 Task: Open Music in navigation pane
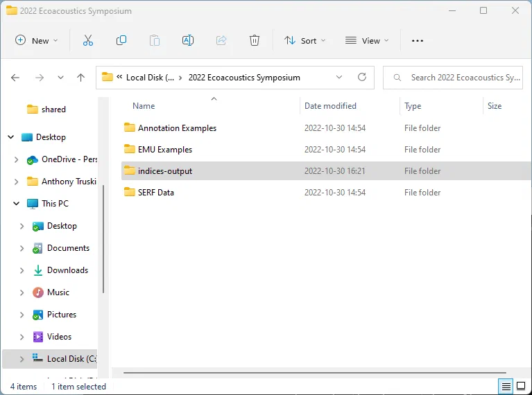pos(51,292)
